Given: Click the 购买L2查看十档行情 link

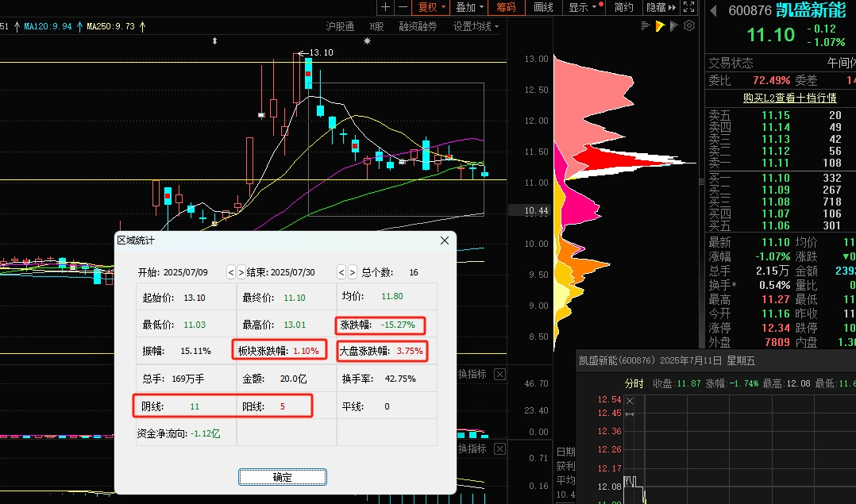Looking at the screenshot, I should [789, 98].
